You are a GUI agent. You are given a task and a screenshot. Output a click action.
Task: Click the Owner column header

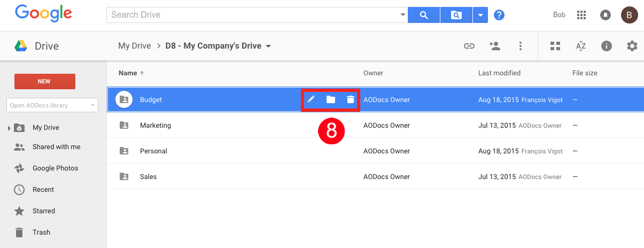coord(374,73)
